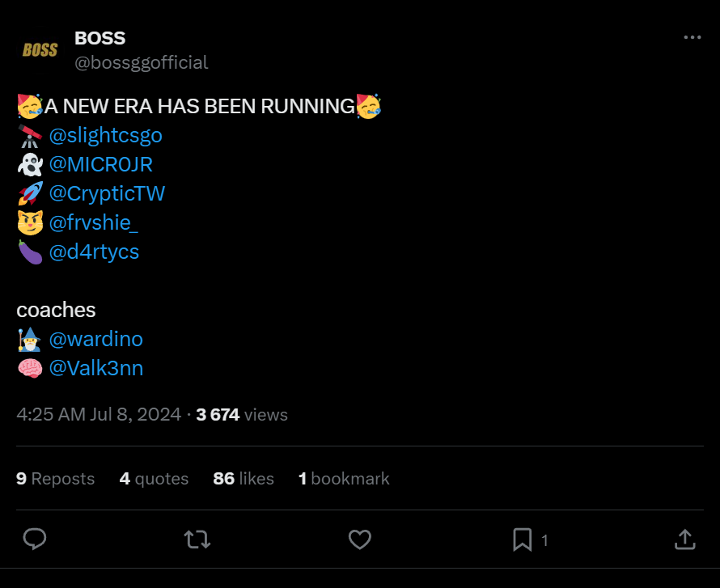Click the @bossggofficial handle
Viewport: 720px width, 588px height.
142,62
